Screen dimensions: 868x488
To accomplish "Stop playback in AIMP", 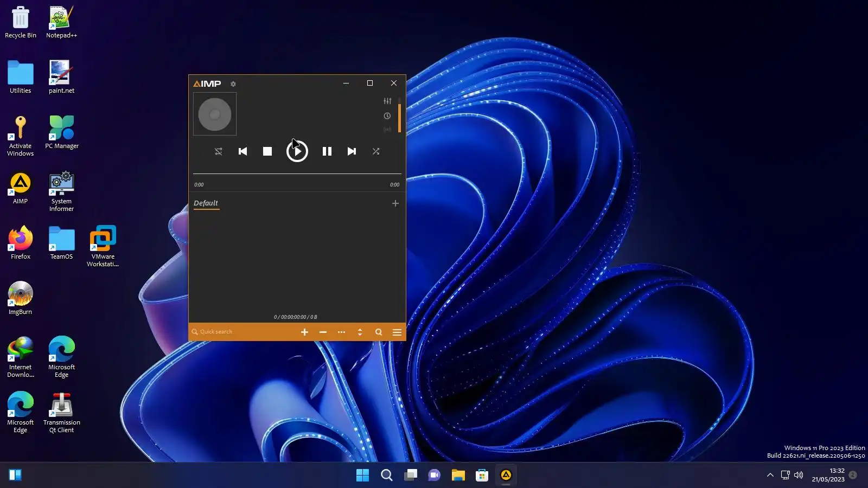I will [267, 151].
